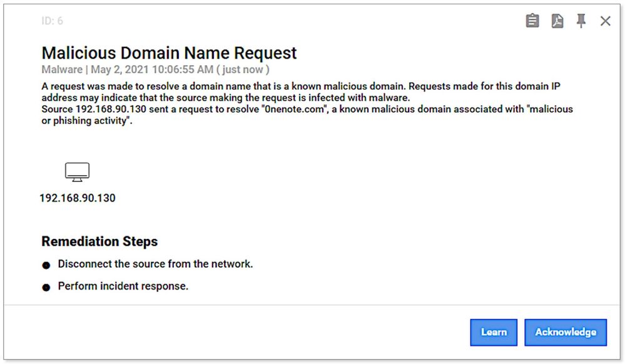Screen dimensions: 625x364
Task: Export this alert as a PDF
Action: (556, 21)
